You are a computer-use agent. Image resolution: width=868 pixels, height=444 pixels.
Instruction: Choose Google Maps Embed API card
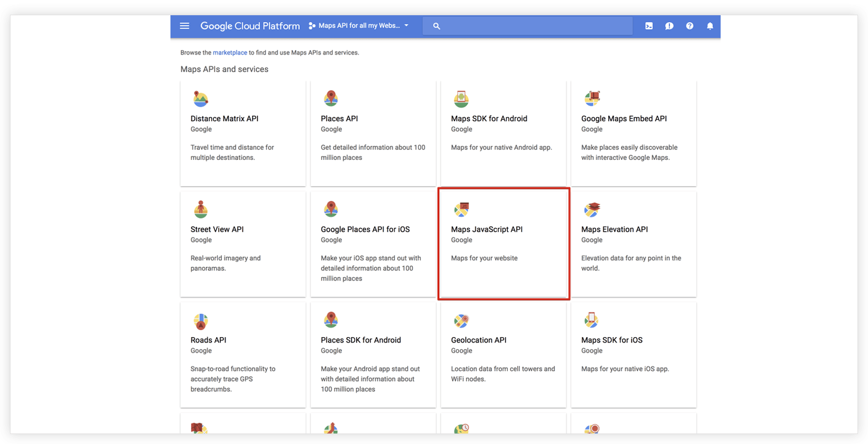coord(634,133)
